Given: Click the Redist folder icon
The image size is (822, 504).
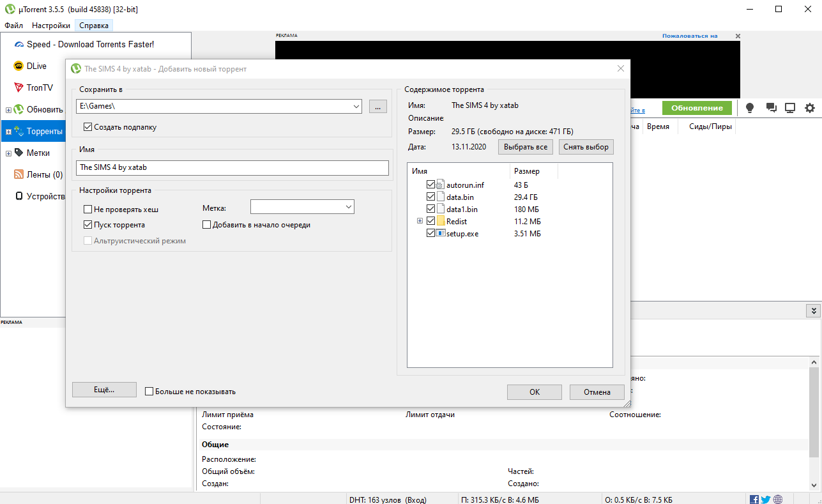Looking at the screenshot, I should 441,221.
